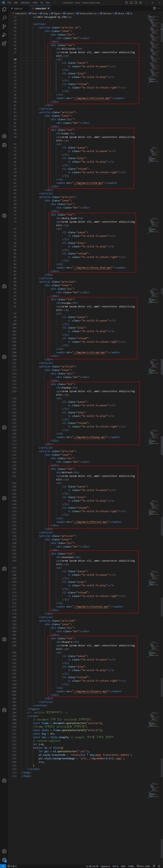Follow the ./img/music/Payday.mp3 link
Image resolution: width=163 pixels, height=868 pixels.
click(90, 437)
